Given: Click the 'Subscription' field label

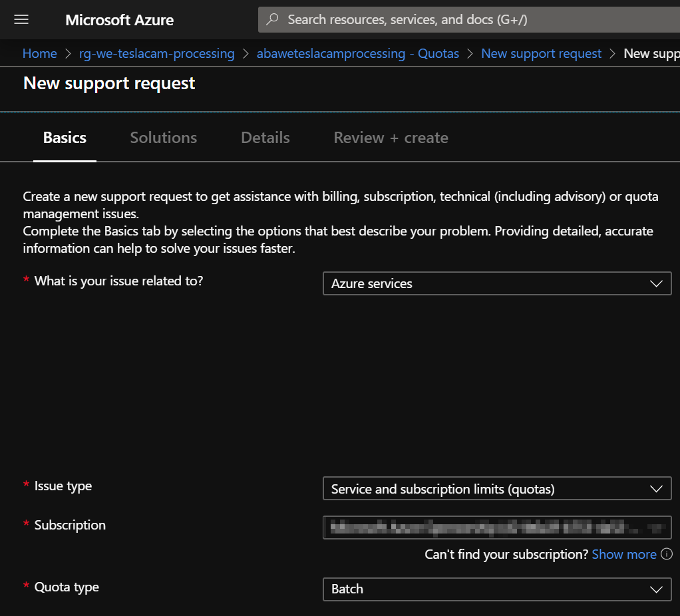Looking at the screenshot, I should 70,525.
